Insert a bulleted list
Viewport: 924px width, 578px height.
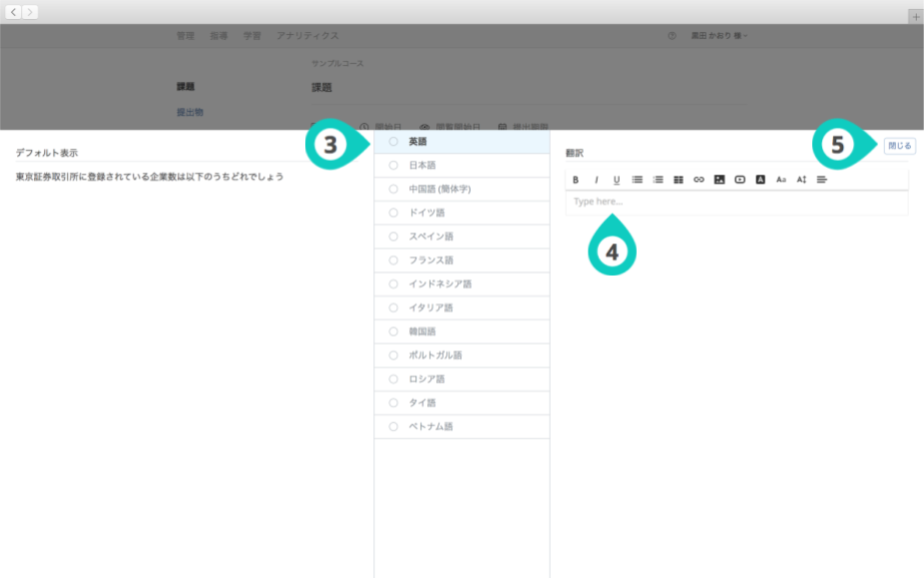pos(637,180)
